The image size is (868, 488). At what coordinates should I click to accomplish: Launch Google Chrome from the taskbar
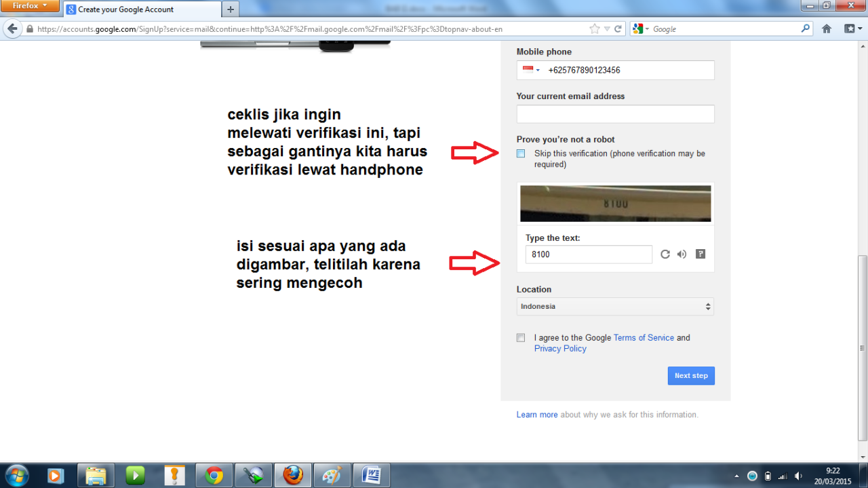[214, 475]
